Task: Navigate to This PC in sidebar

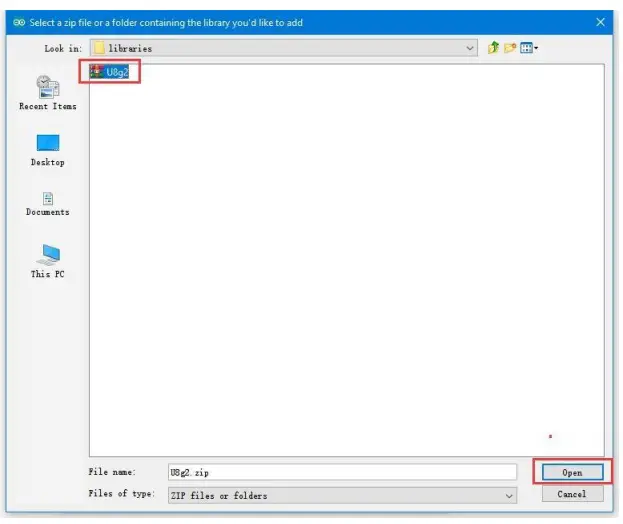Action: 48,261
